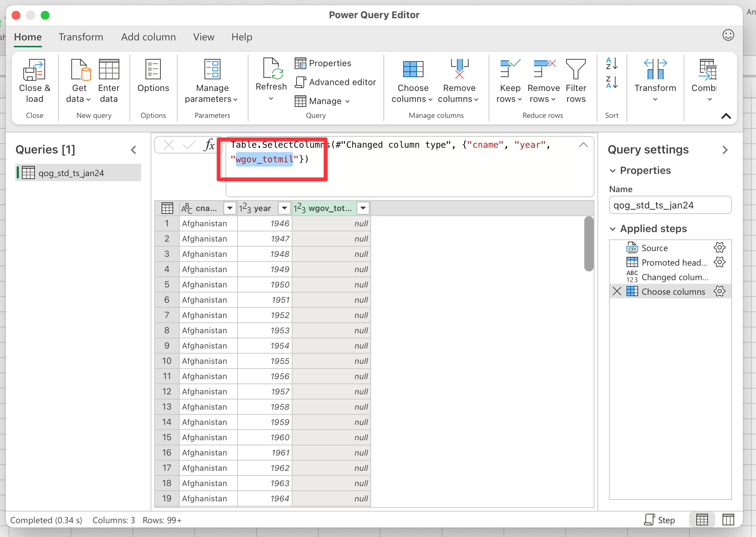Click the Remove columns ribbon icon

[459, 69]
